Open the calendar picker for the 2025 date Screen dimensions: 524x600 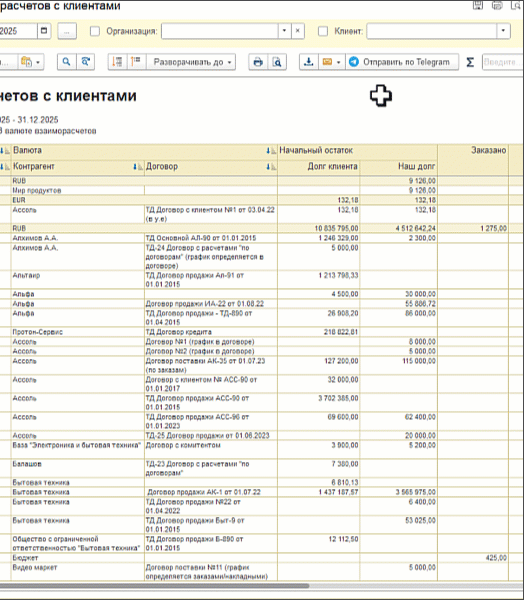[44, 31]
